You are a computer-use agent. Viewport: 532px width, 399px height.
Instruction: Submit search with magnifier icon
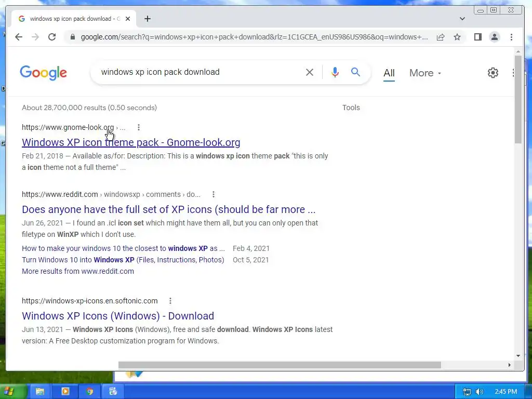click(x=355, y=72)
